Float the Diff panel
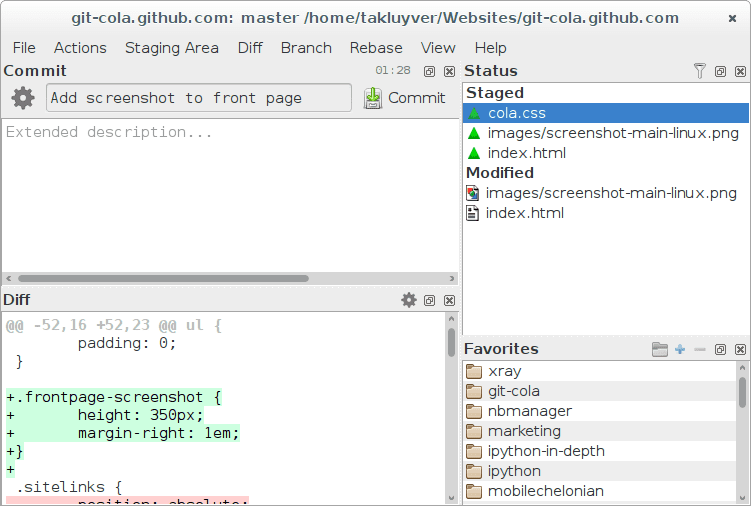 tap(429, 300)
